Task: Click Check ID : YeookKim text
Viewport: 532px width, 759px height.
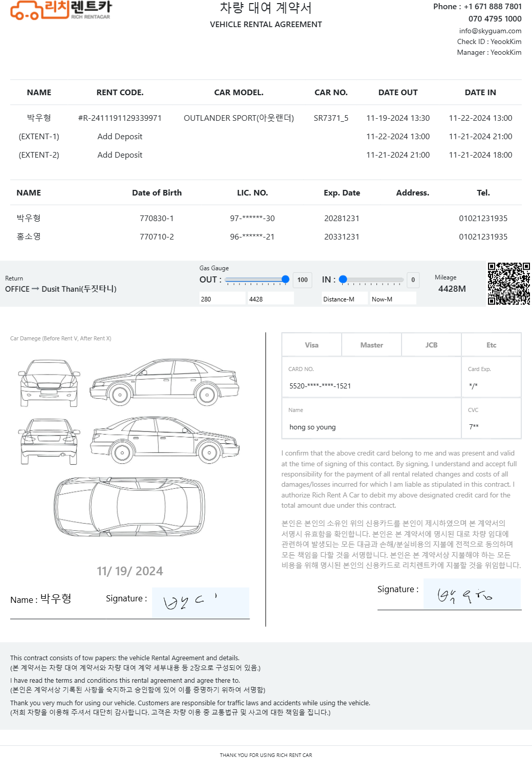Action: 489,41
